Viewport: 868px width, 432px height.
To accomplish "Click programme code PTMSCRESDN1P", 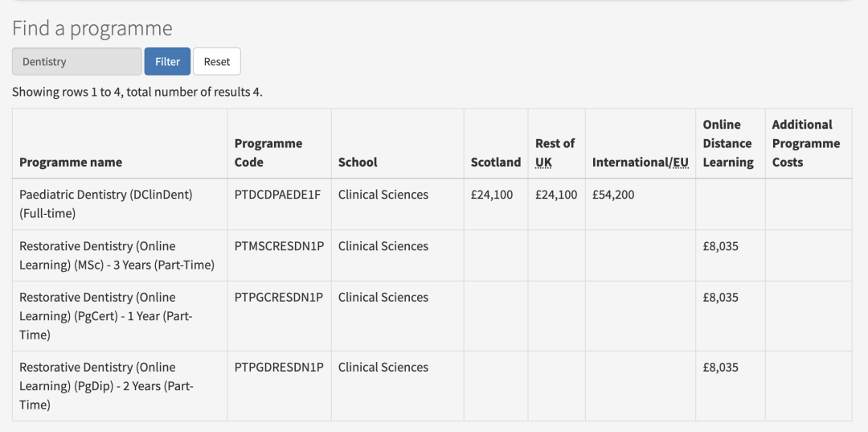I will (x=278, y=246).
